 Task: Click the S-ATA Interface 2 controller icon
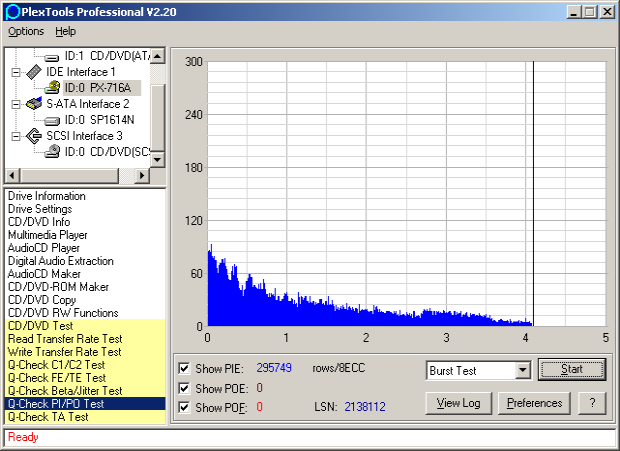[34, 104]
